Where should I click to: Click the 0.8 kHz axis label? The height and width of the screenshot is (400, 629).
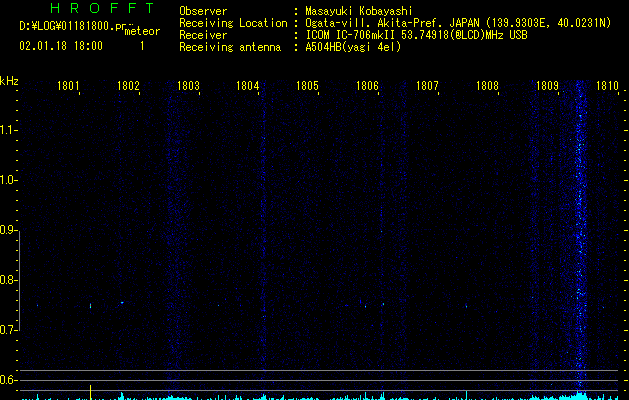tap(8, 280)
